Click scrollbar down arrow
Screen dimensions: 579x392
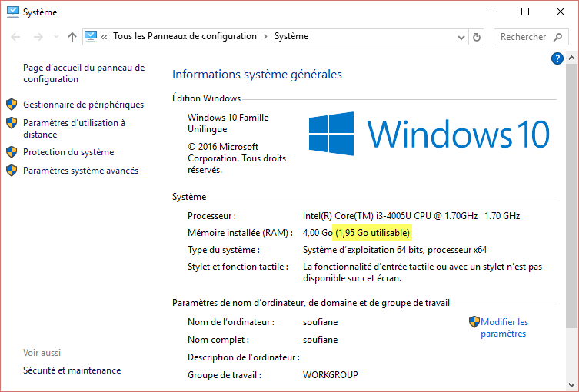[x=571, y=385]
